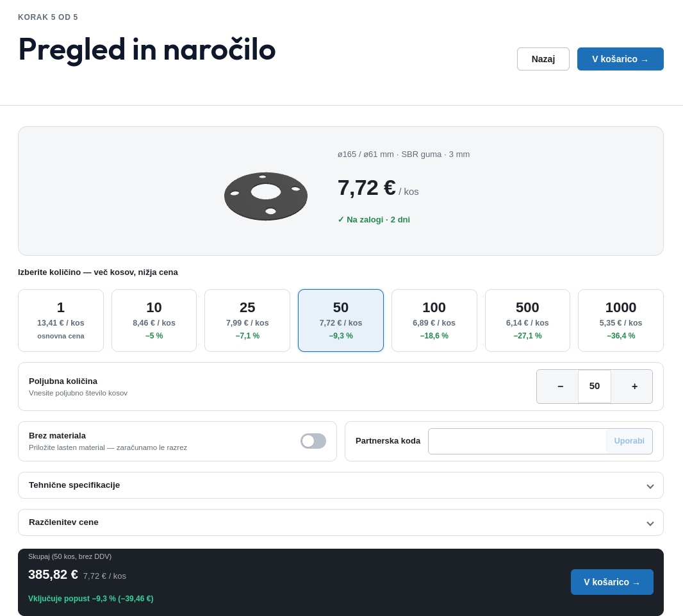Click 'Vnesite poljubno število kosov' hint

coord(78,393)
